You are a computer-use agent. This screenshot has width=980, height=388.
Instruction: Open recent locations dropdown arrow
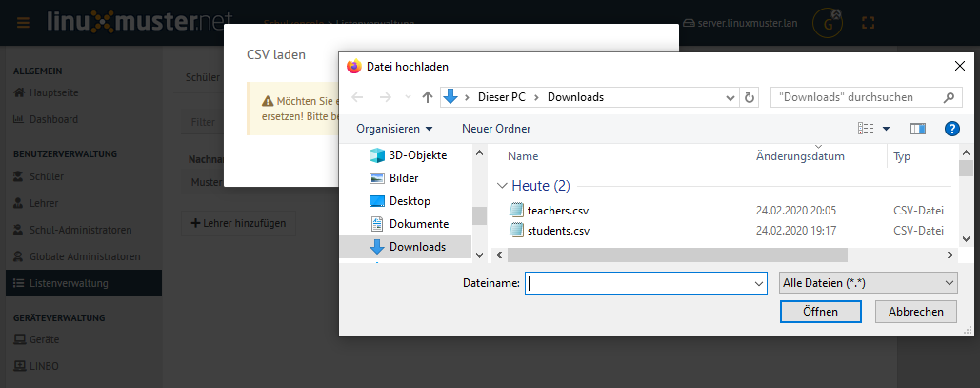click(x=408, y=97)
